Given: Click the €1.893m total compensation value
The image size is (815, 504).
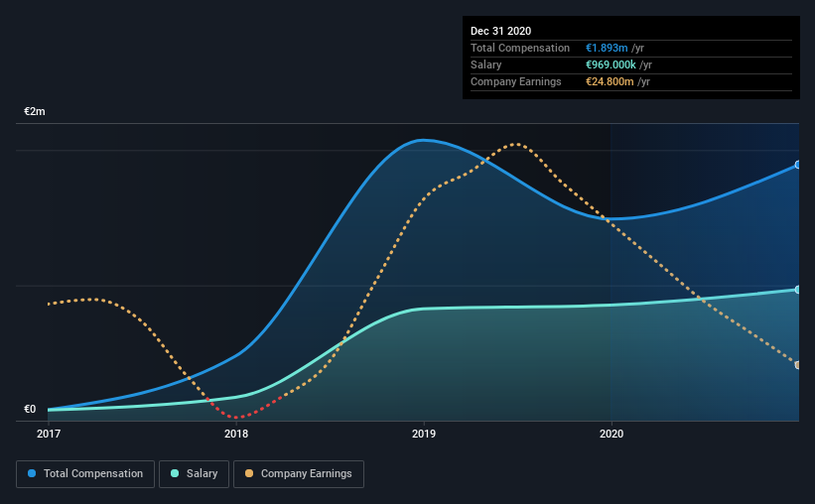Looking at the screenshot, I should click(607, 48).
